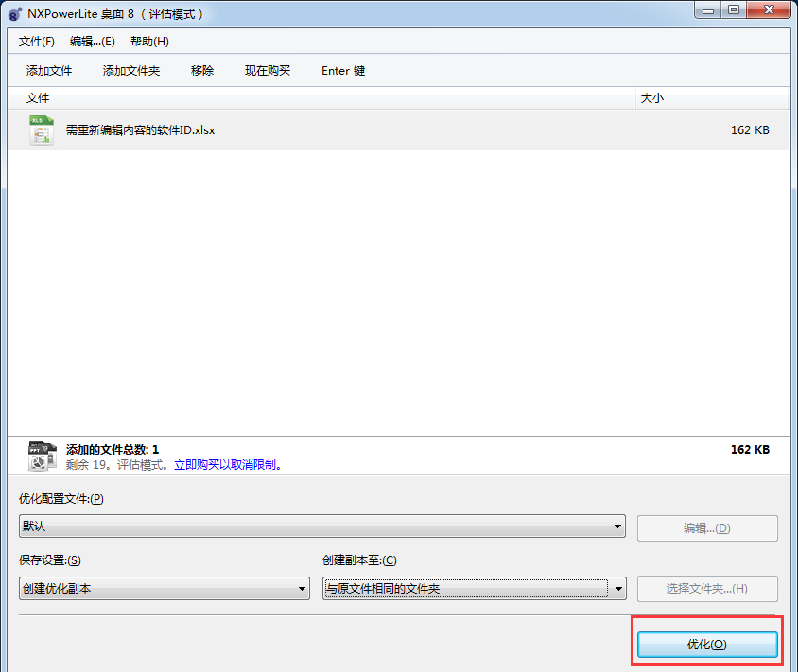Click 添加文件夹 toolbar button
Screen dimensions: 798x672
click(x=131, y=71)
